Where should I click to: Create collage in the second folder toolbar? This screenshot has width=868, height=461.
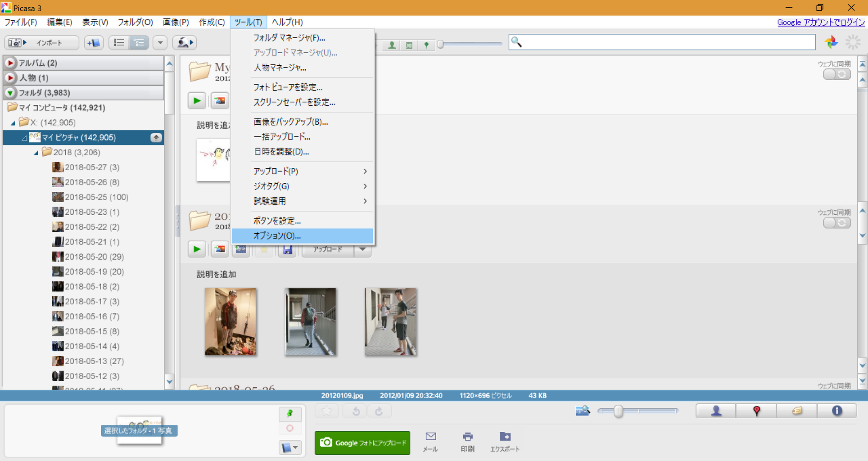[220, 249]
